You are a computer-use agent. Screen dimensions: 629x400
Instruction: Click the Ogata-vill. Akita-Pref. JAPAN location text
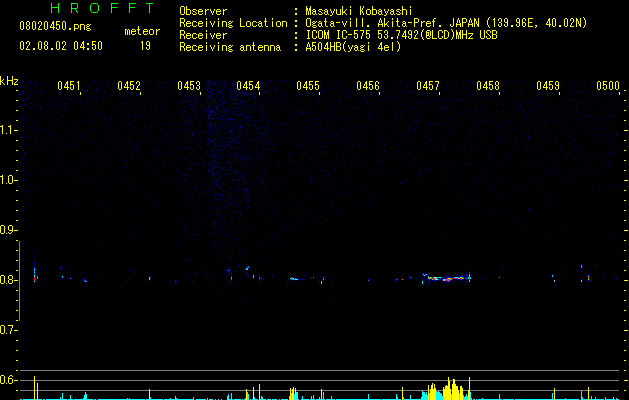pos(446,23)
